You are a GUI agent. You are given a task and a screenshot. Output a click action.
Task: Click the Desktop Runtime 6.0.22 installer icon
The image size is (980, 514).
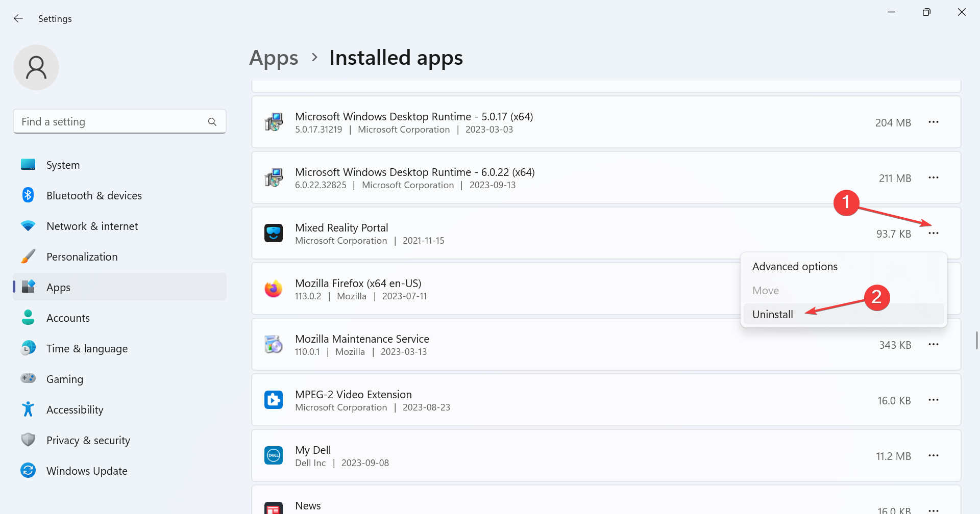[274, 177]
